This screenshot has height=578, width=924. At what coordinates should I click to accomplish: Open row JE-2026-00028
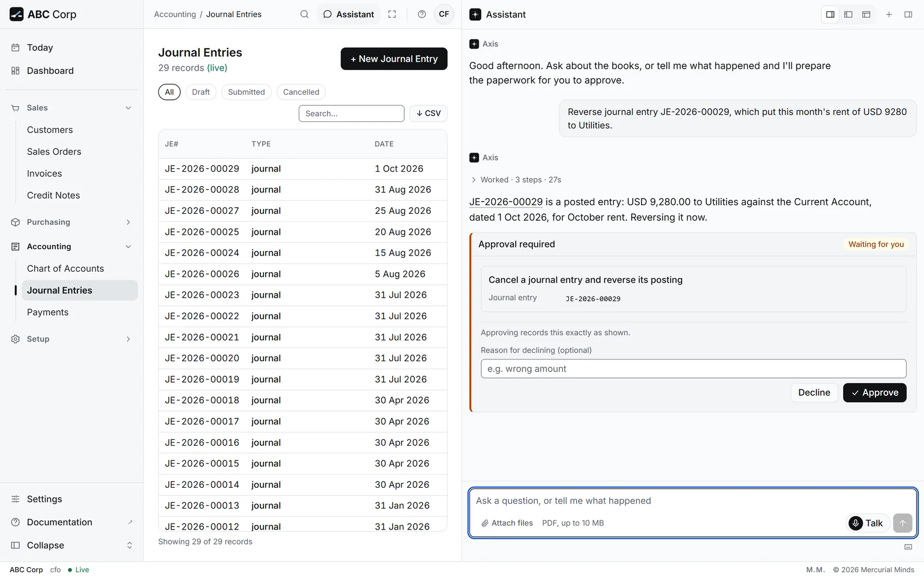(303, 190)
